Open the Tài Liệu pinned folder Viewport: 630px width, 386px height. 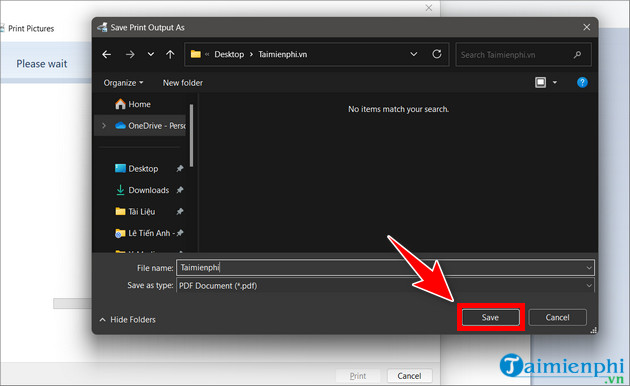point(141,212)
